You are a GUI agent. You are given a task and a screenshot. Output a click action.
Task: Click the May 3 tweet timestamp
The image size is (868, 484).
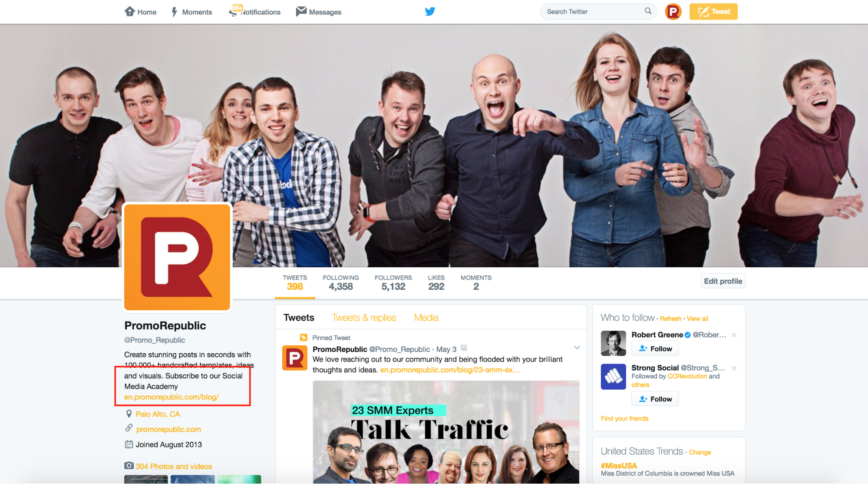pos(446,349)
